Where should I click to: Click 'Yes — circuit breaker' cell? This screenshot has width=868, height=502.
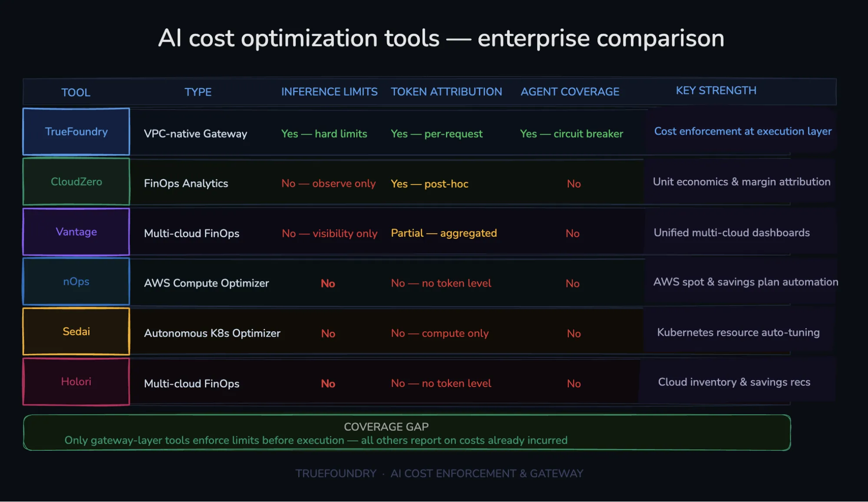click(571, 134)
